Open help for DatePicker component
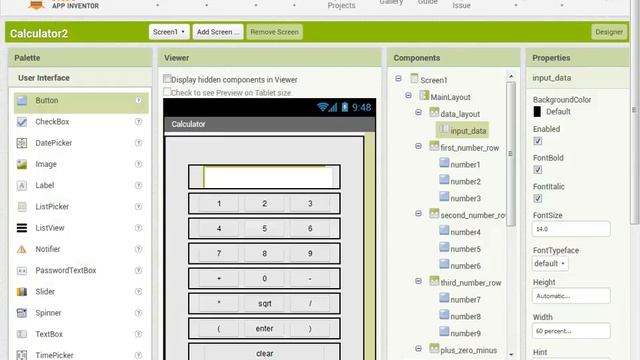 click(x=139, y=142)
